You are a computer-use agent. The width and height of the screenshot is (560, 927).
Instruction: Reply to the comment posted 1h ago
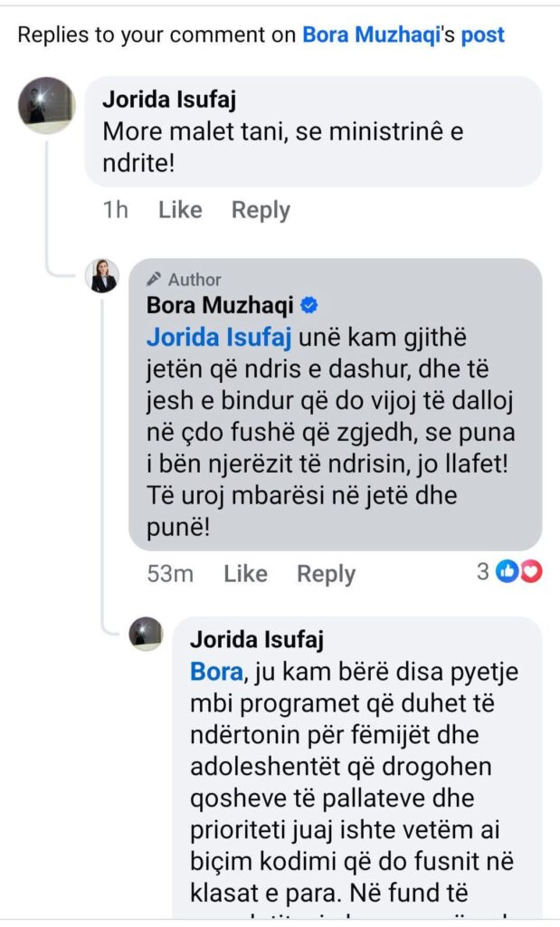(x=261, y=210)
